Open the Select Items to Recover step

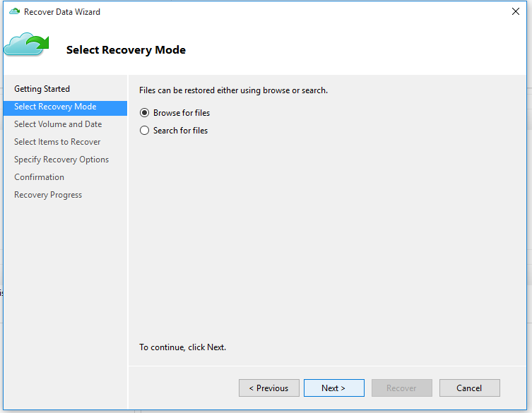57,142
